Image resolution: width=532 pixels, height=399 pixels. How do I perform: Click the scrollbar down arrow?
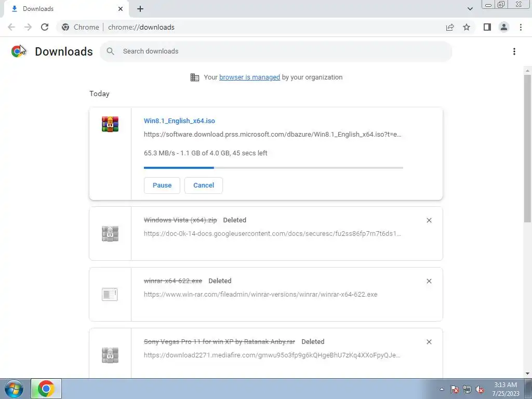[x=527, y=374]
